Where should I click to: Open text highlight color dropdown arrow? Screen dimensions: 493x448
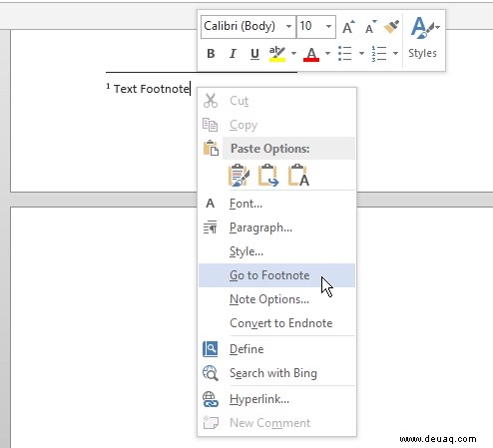[x=293, y=53]
